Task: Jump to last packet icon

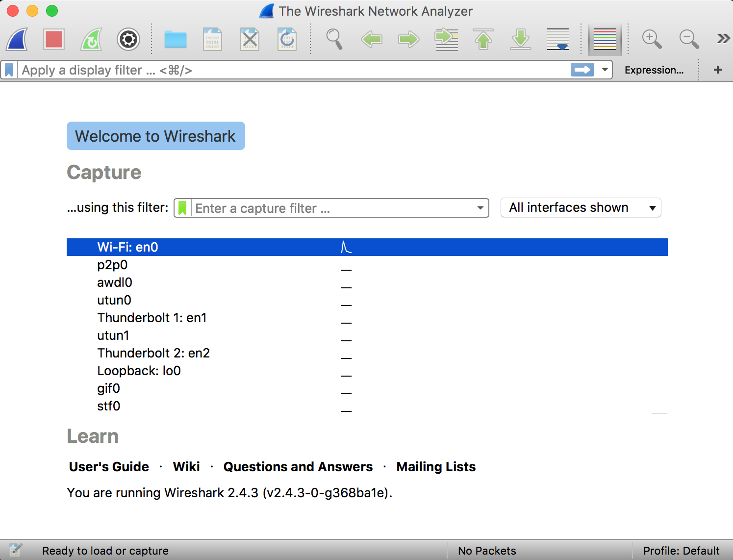Action: (x=521, y=39)
